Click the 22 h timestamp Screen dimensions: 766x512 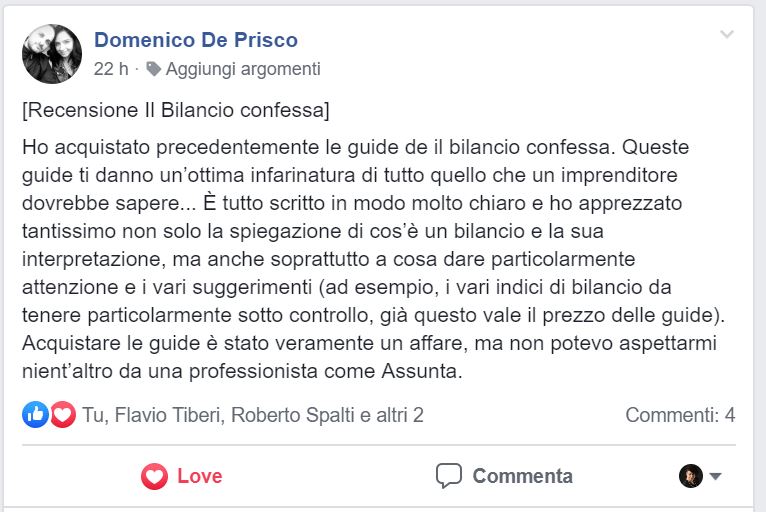[111, 69]
